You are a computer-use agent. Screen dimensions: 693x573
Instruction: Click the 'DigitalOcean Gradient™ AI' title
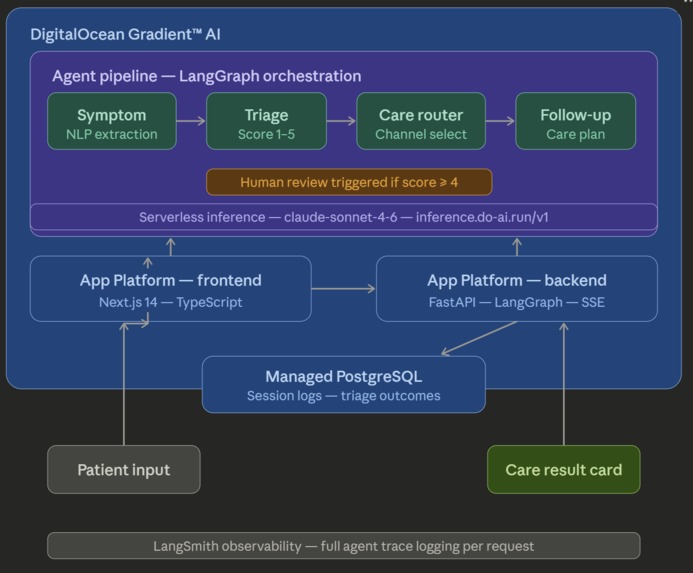[126, 34]
